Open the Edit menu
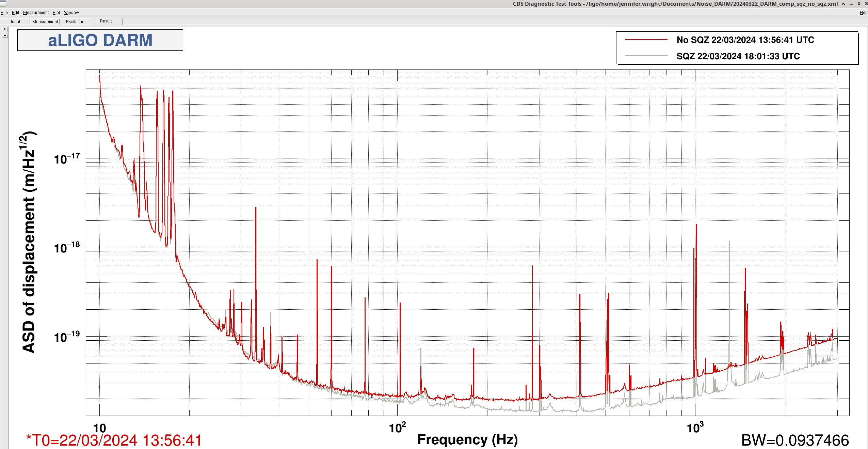 [x=15, y=13]
